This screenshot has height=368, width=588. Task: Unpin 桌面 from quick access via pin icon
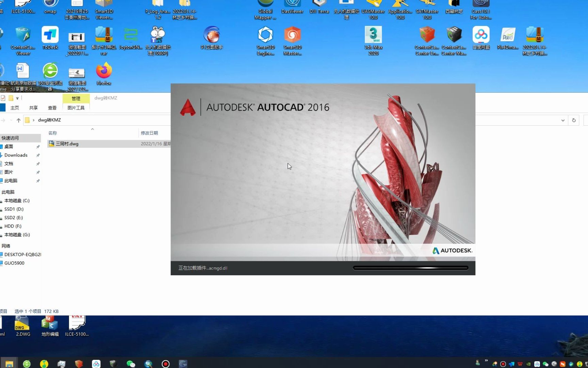[x=38, y=147]
